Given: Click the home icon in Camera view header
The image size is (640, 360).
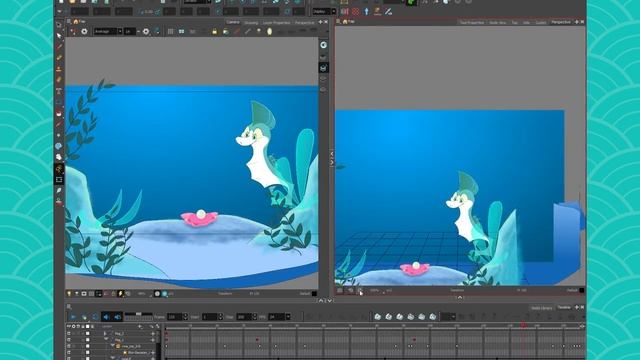Looking at the screenshot, I should [76, 22].
